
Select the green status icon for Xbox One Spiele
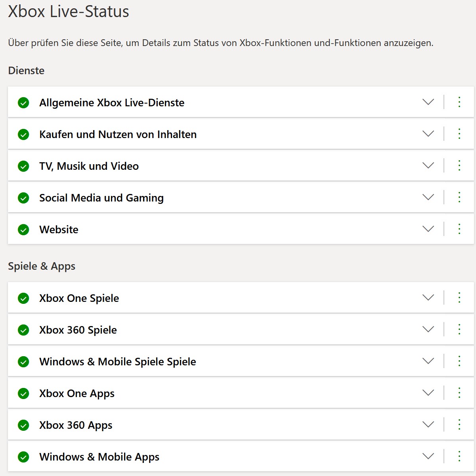coord(23,298)
